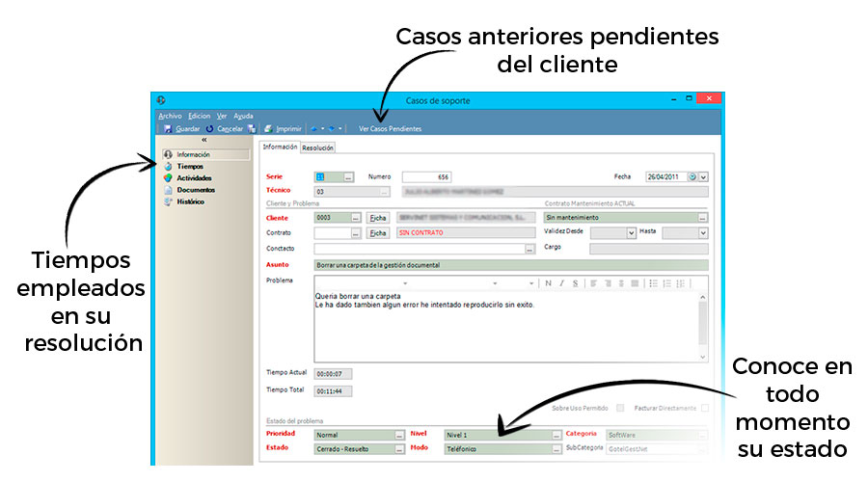The image size is (868, 482).
Task: Click the Cancelar undo icon
Action: (210, 128)
